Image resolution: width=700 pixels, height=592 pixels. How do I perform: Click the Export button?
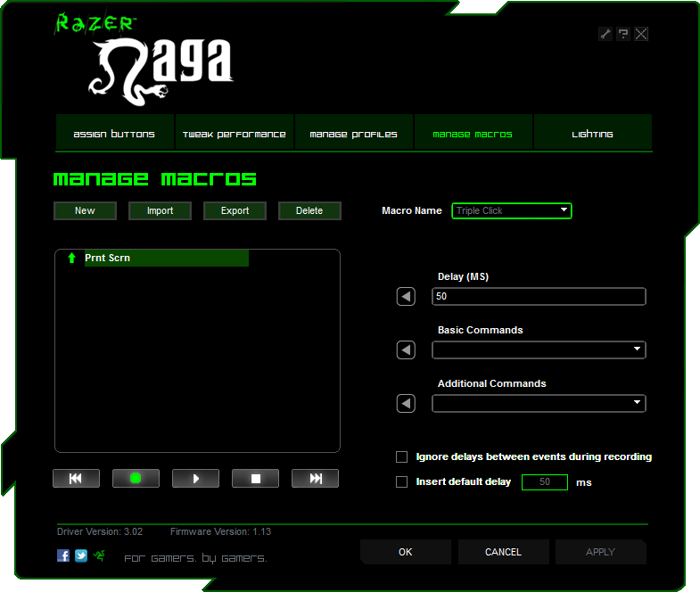point(235,210)
